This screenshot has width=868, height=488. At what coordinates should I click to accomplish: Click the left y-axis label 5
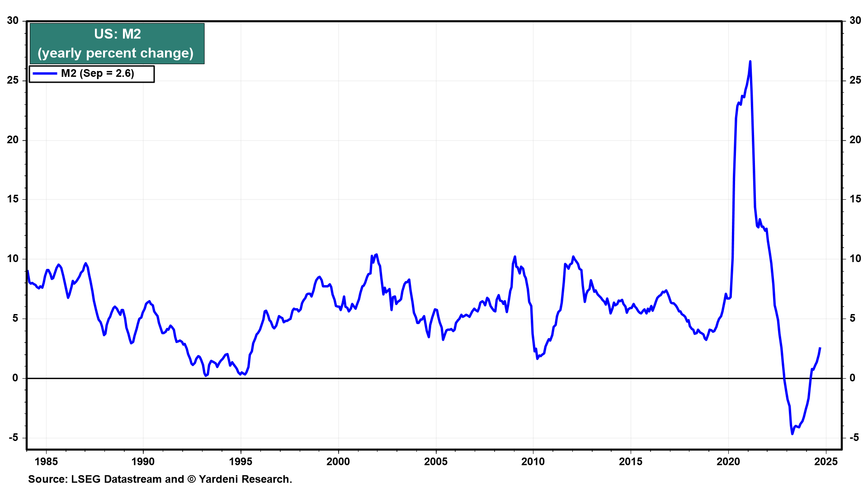coord(16,318)
